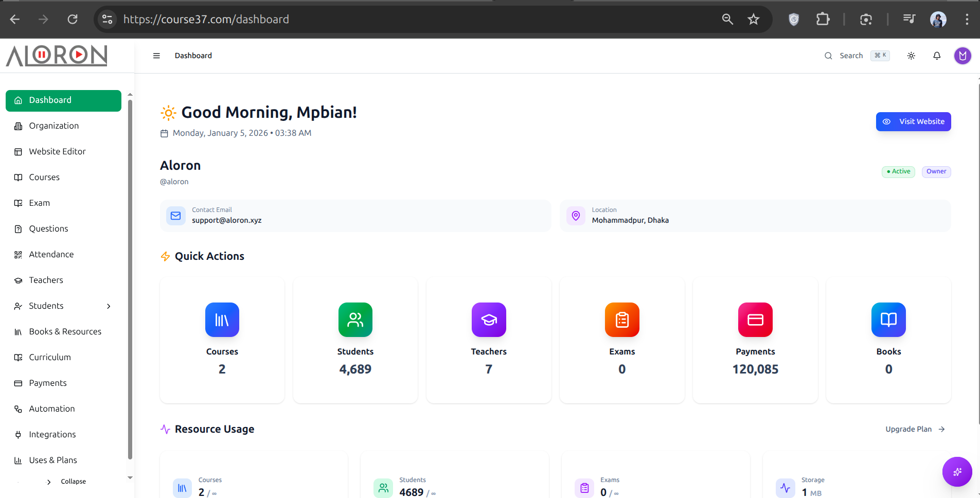
Task: Open the Courses quick action icon
Action: pos(222,319)
